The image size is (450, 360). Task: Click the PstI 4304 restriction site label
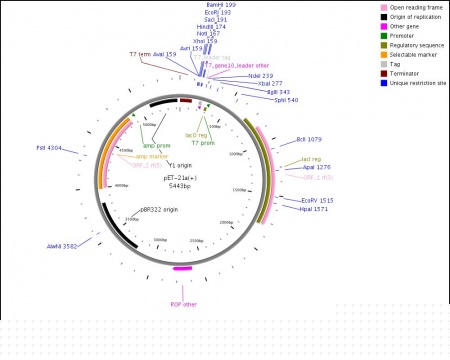[x=49, y=148]
